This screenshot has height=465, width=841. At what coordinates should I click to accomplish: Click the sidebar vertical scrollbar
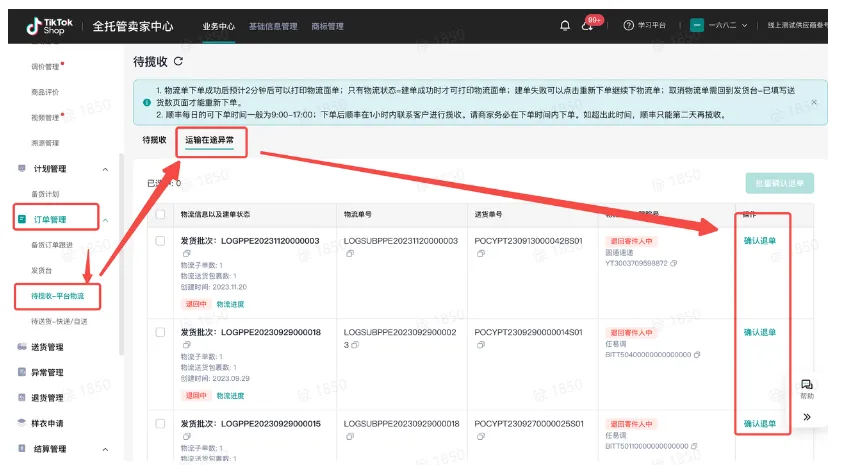pyautogui.click(x=122, y=253)
